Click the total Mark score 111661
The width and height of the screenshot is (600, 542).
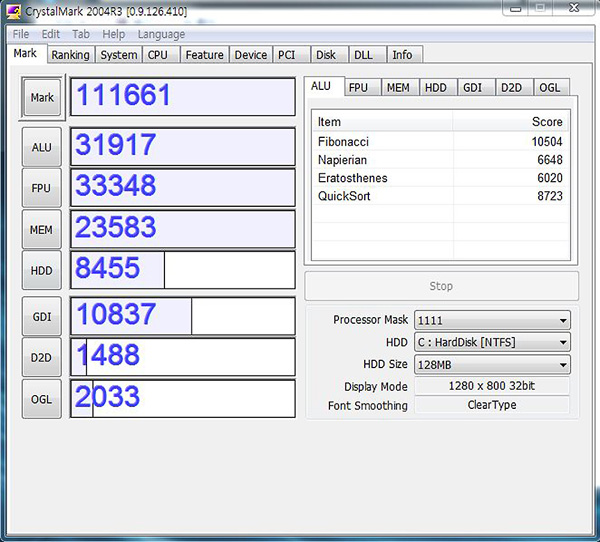[183, 97]
